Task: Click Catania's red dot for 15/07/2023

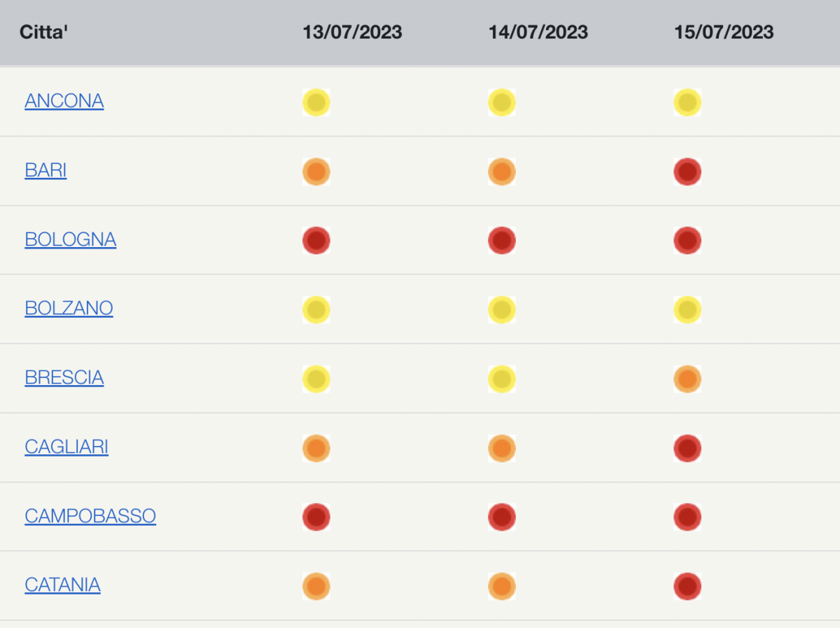Action: (687, 586)
